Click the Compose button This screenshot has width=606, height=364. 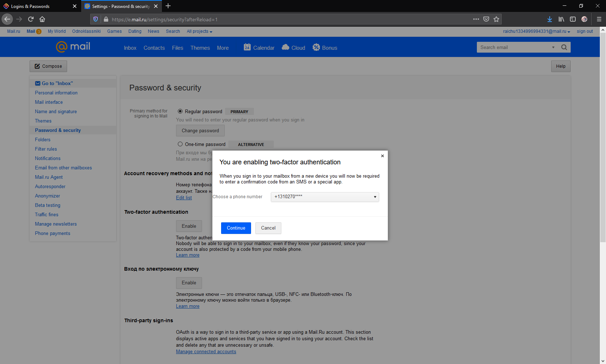tap(48, 66)
